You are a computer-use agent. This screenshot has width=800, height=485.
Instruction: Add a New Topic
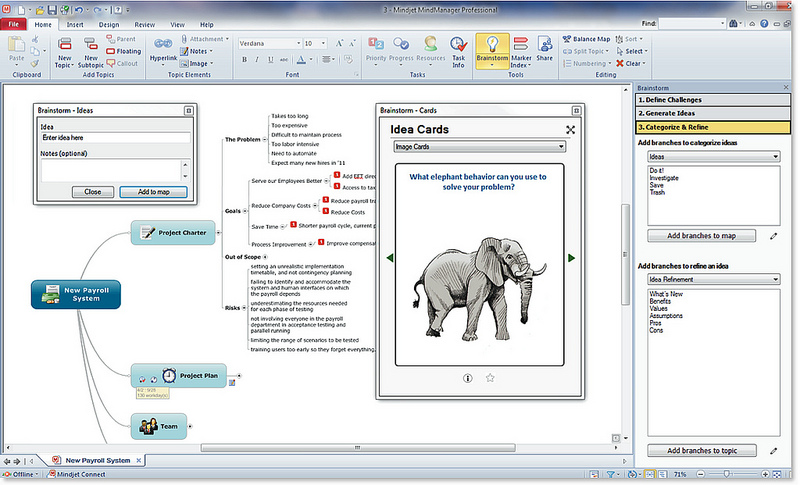click(64, 53)
